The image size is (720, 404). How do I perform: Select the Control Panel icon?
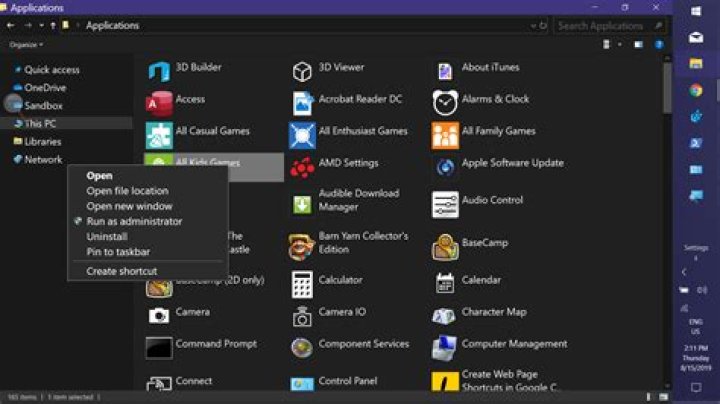302,384
